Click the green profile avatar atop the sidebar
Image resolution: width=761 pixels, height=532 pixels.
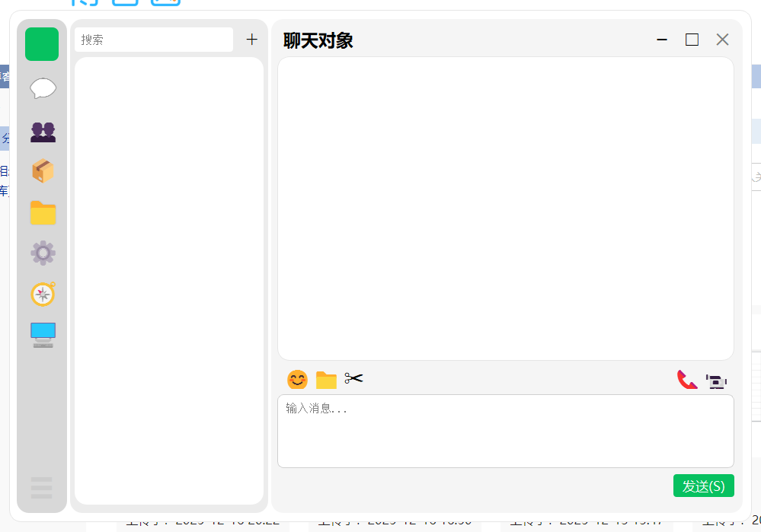pos(42,43)
